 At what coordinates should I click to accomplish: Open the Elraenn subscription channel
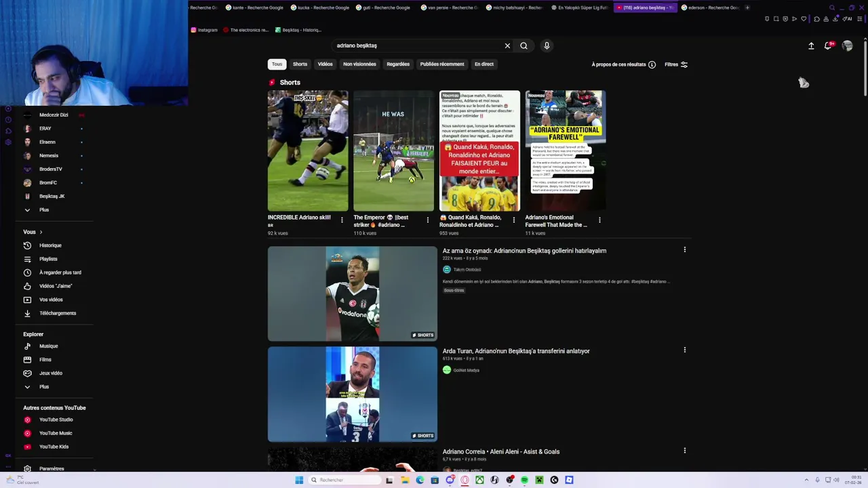pos(47,142)
